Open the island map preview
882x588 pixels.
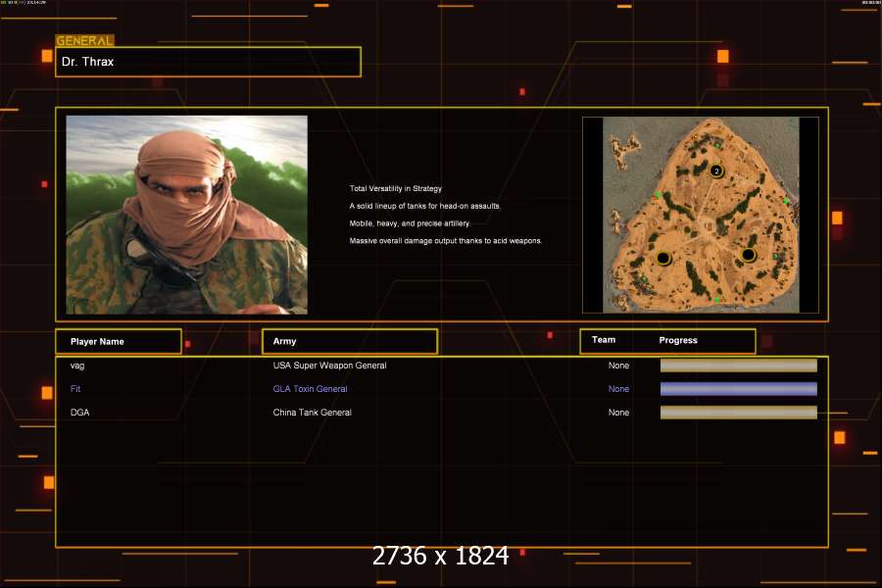click(x=701, y=215)
